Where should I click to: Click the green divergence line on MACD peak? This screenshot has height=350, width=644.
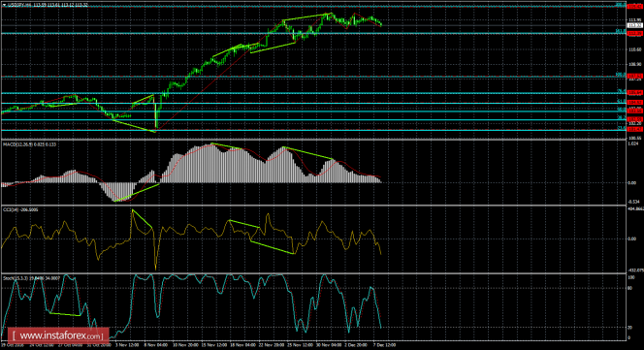pos(226,145)
